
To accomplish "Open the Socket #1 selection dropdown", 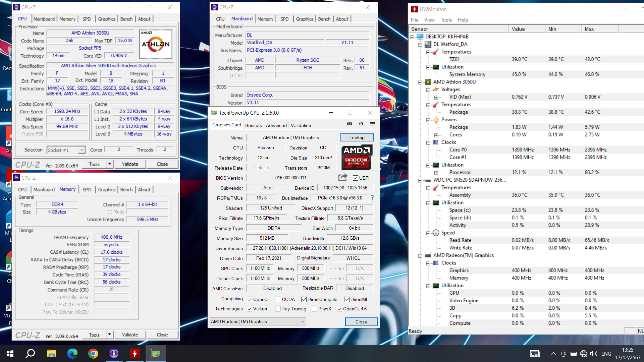I will [x=82, y=150].
